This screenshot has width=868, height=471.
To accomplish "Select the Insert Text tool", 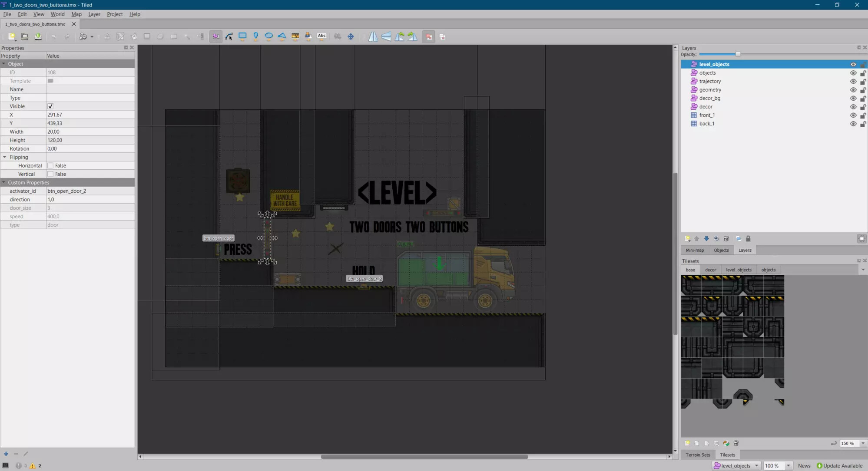I will coord(321,36).
